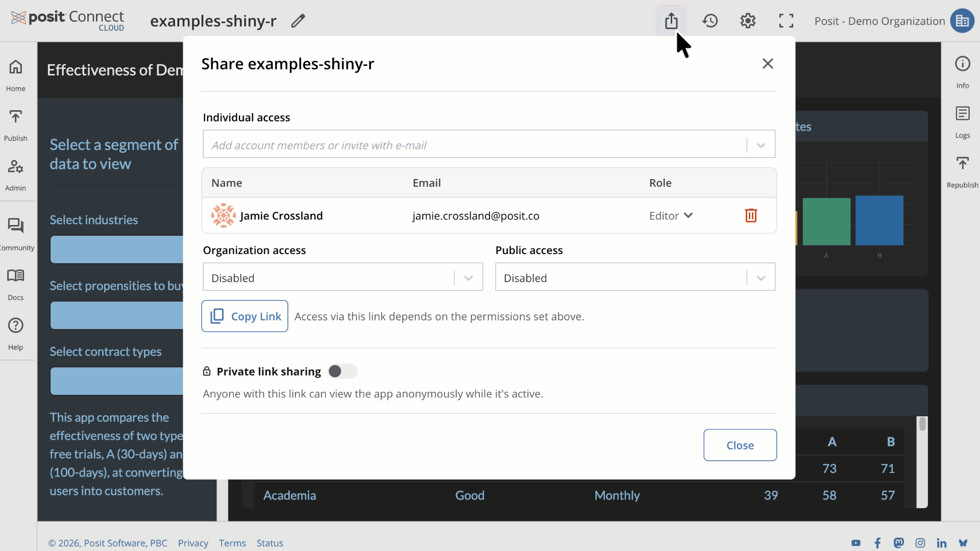This screenshot has height=551, width=980.
Task: Enable Private link sharing toggle
Action: click(x=342, y=371)
